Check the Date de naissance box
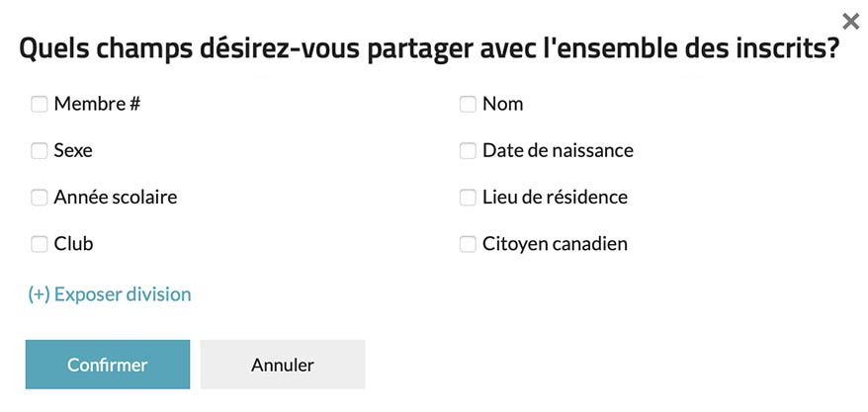 pos(468,151)
